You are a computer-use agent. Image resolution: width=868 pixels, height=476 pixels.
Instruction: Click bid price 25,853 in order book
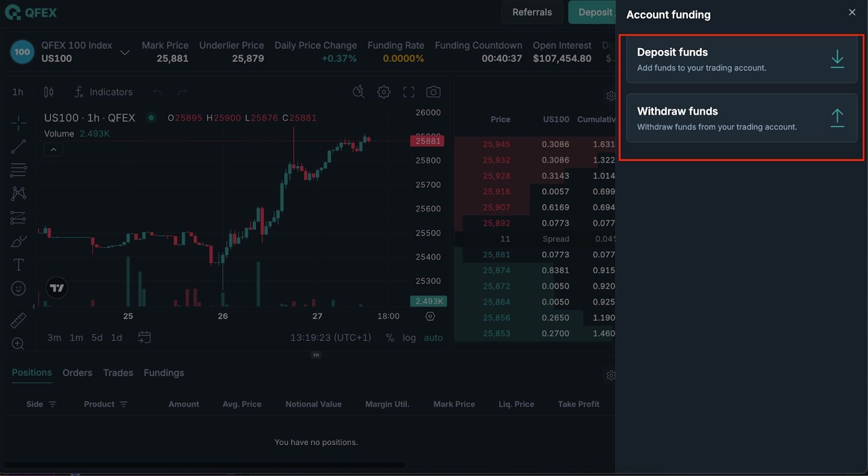496,333
